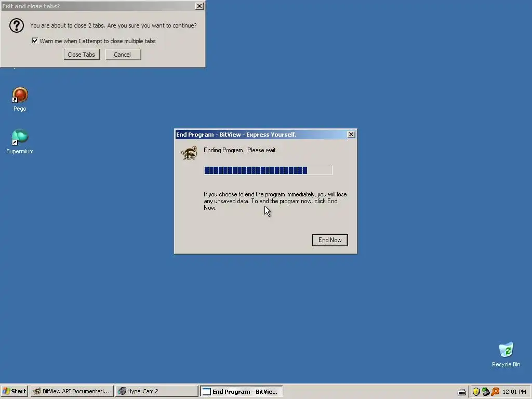The height and width of the screenshot is (399, 532).
Task: Click End Now to terminate BitView
Action: [x=330, y=240]
